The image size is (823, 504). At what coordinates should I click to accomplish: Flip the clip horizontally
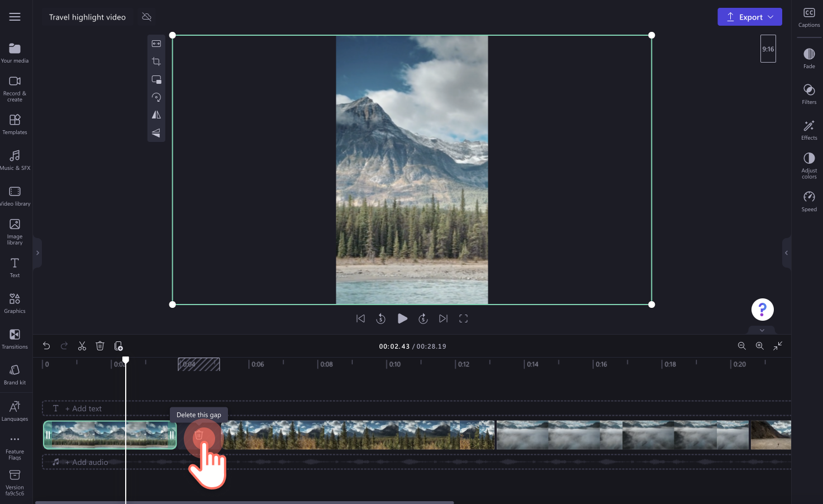tap(156, 115)
